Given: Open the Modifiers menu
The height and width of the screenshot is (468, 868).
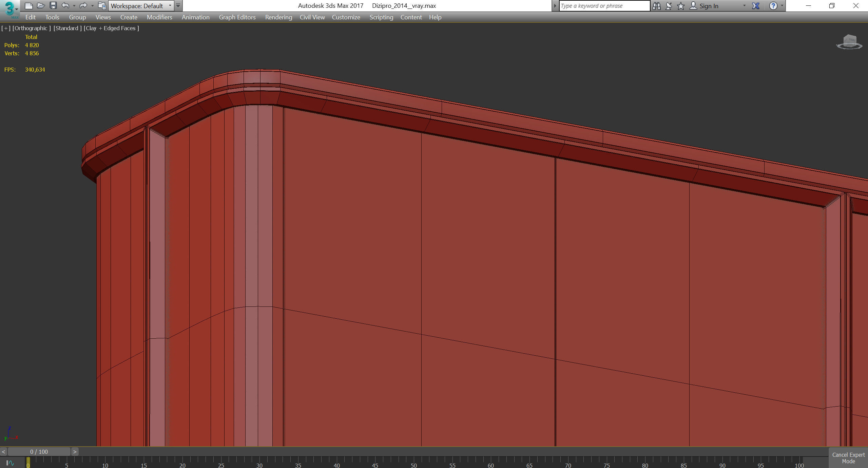Looking at the screenshot, I should pos(159,17).
